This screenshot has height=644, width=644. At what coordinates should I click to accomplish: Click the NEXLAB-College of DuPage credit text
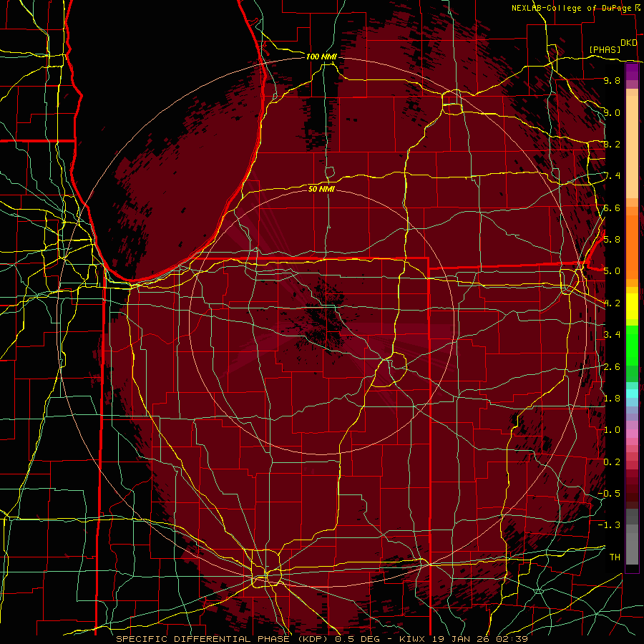(x=571, y=8)
